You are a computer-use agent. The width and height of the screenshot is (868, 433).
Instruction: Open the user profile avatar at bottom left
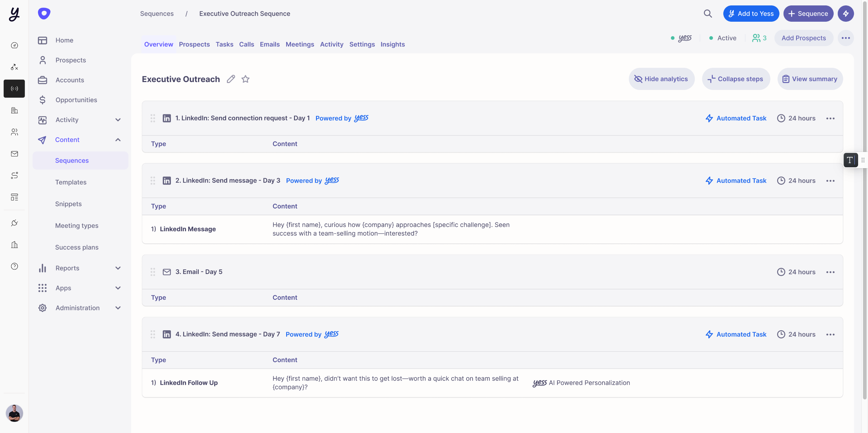(14, 413)
